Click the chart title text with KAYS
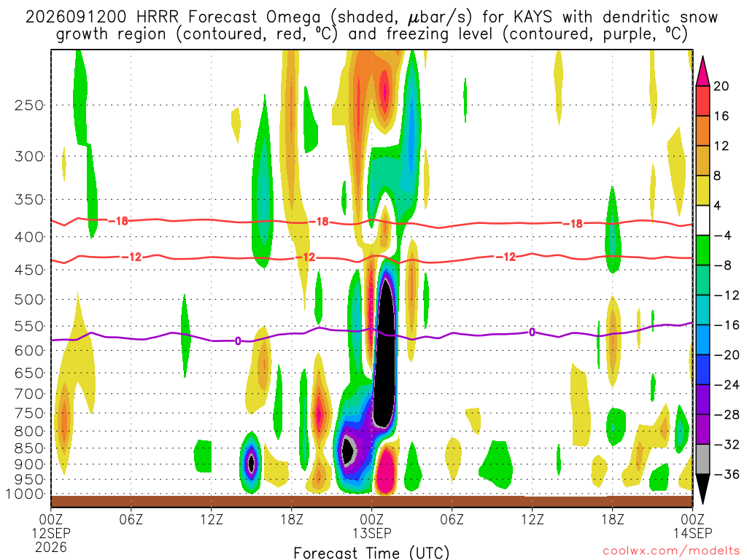 click(371, 26)
